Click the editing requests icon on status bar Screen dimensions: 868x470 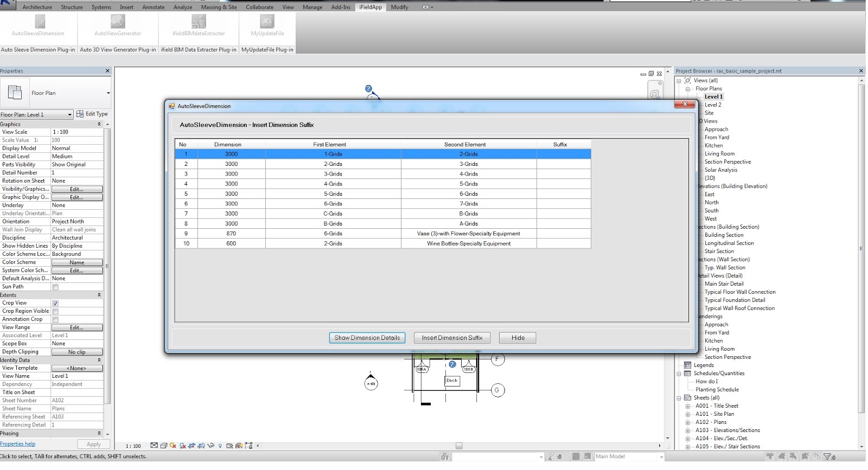pyautogui.click(x=552, y=457)
